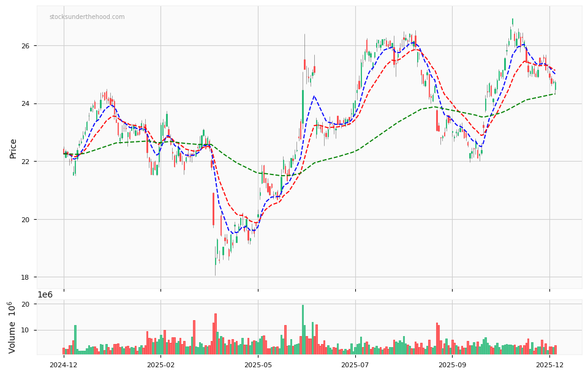Image resolution: width=588 pixels, height=374 pixels.
Task: Click the 1e6 volume scale label
Action: pyautogui.click(x=46, y=295)
